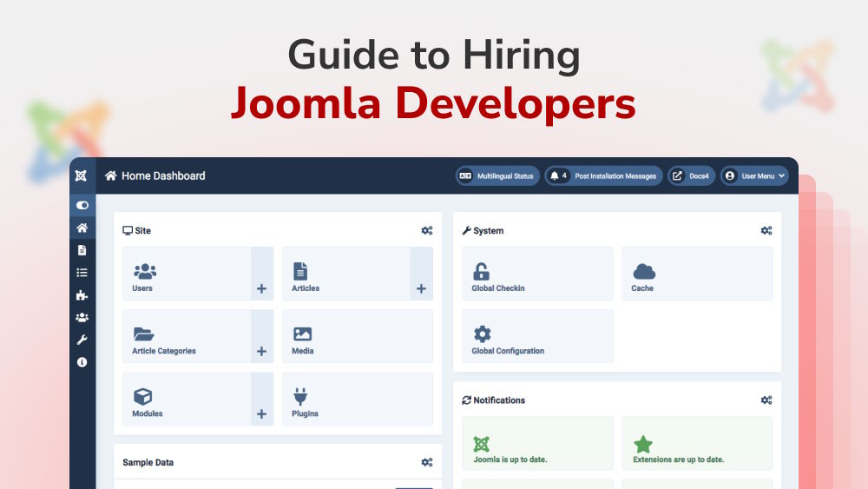Image resolution: width=868 pixels, height=489 pixels.
Task: Open Users via sidebar people icon
Action: (x=82, y=317)
